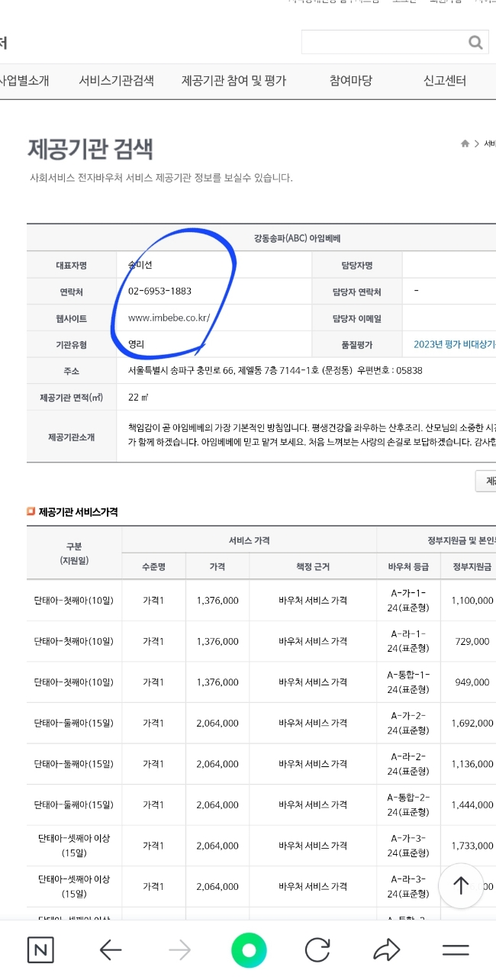This screenshot has height=980, width=496.
Task: Click voucher grade A-가-2-24(표준형)
Action: tap(408, 723)
